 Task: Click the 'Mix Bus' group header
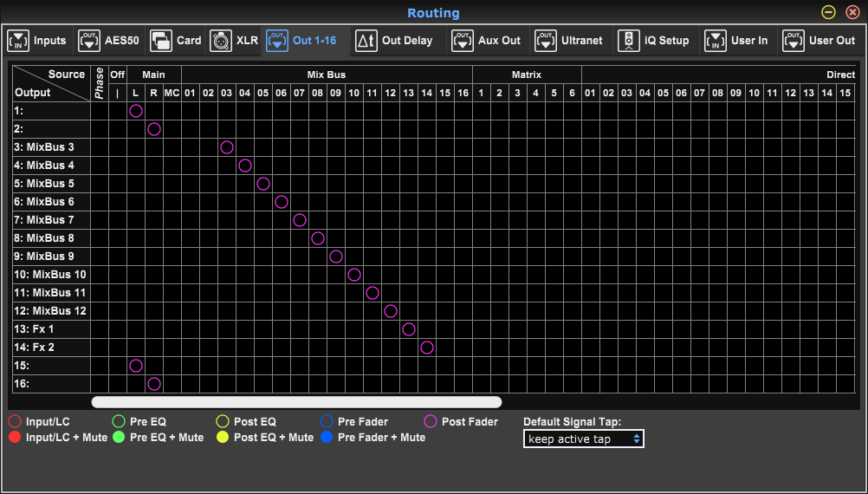327,75
